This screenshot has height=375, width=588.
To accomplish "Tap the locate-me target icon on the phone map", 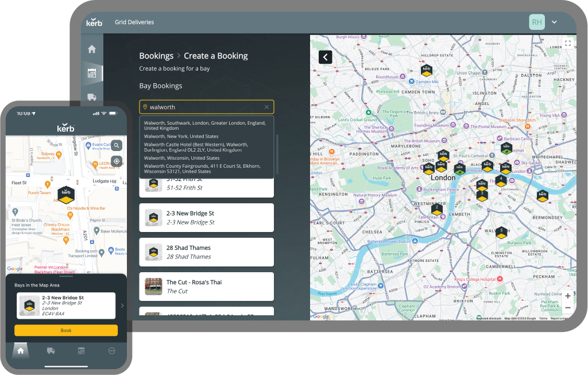I will [117, 161].
